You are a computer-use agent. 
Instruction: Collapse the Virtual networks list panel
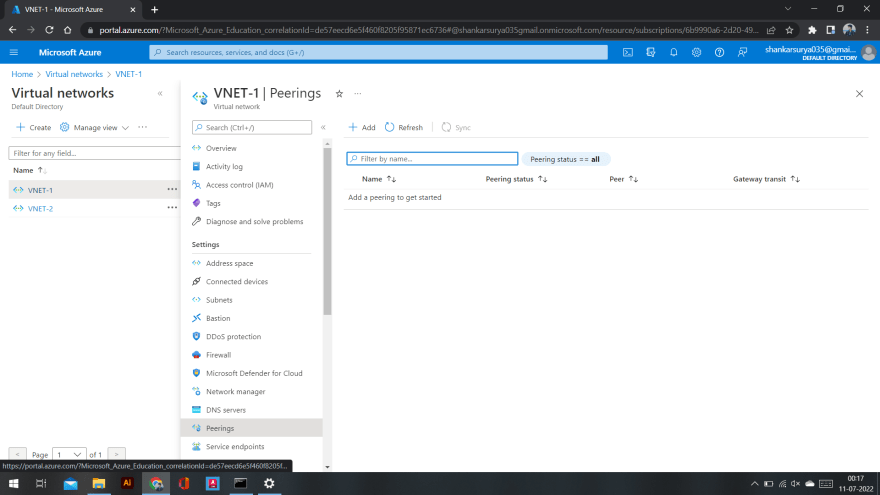coord(160,94)
